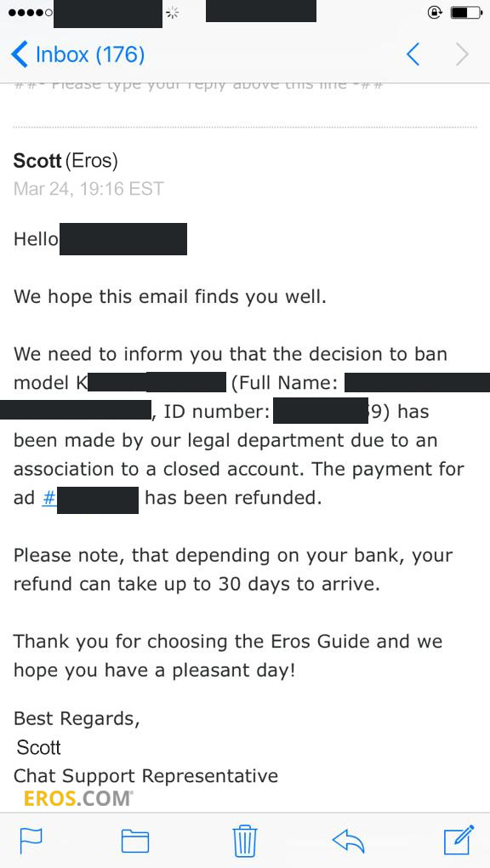This screenshot has height=868, width=490.
Task: Tap the Mar 24, 19:16 EST timestamp
Action: pos(88,189)
